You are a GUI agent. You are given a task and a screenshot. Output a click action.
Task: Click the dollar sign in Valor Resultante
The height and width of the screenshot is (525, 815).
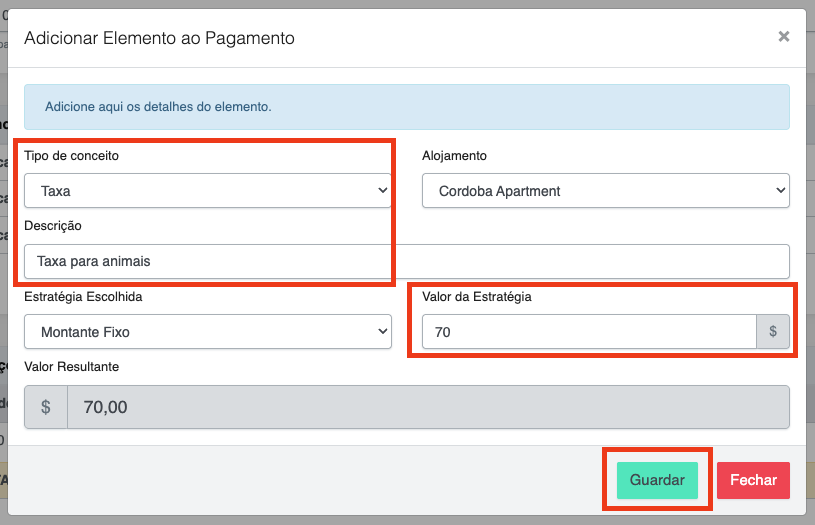click(x=46, y=408)
